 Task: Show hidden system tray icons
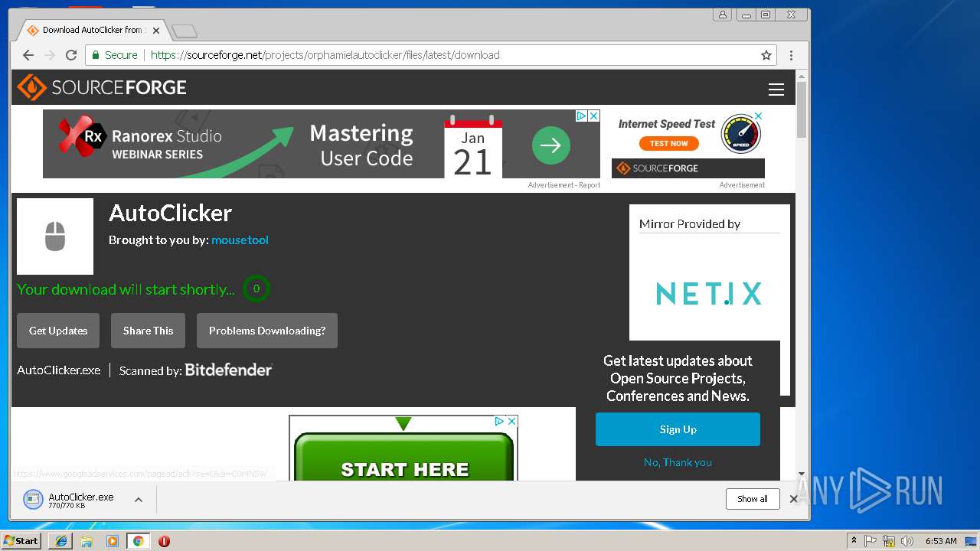tap(854, 541)
